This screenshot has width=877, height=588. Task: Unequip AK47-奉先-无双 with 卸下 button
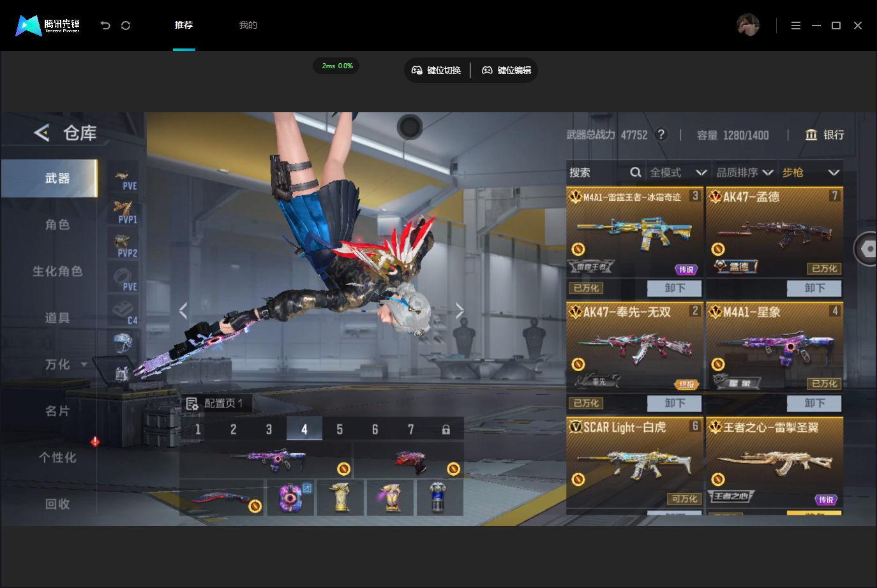coord(675,403)
